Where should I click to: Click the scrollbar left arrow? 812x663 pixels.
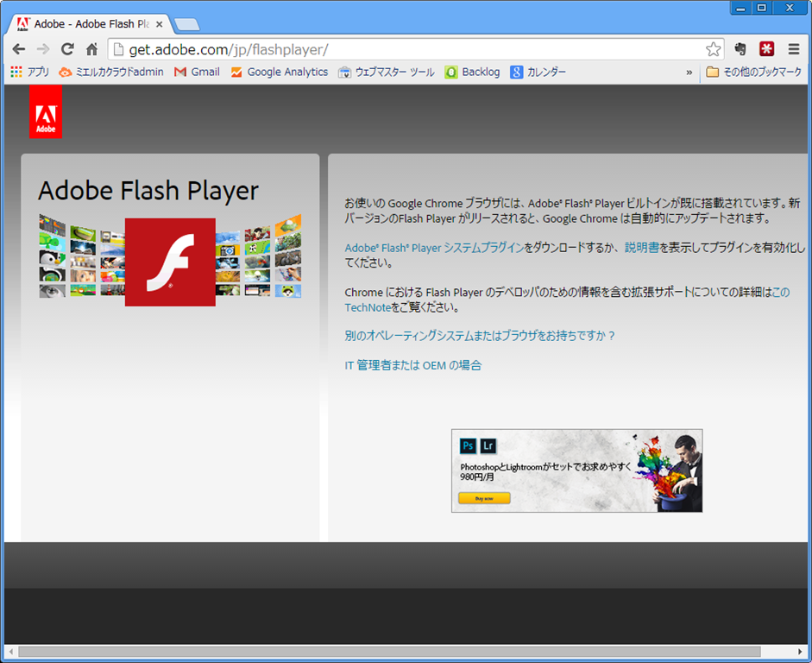coord(11,651)
